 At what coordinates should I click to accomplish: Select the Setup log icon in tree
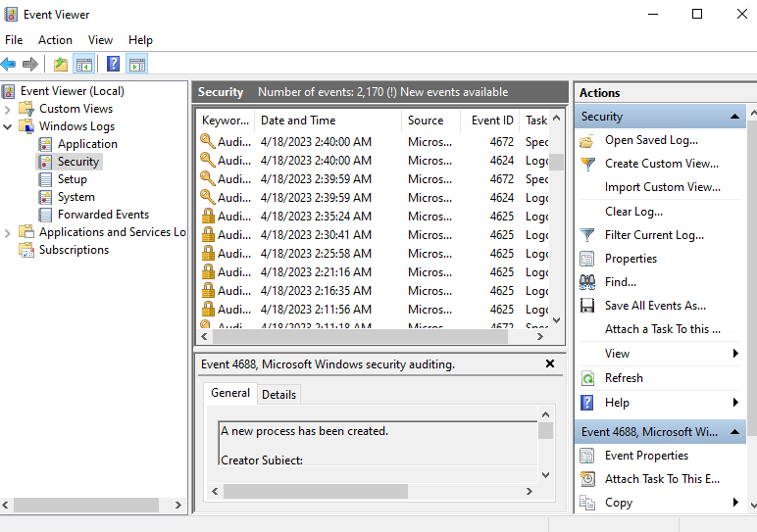[x=45, y=179]
